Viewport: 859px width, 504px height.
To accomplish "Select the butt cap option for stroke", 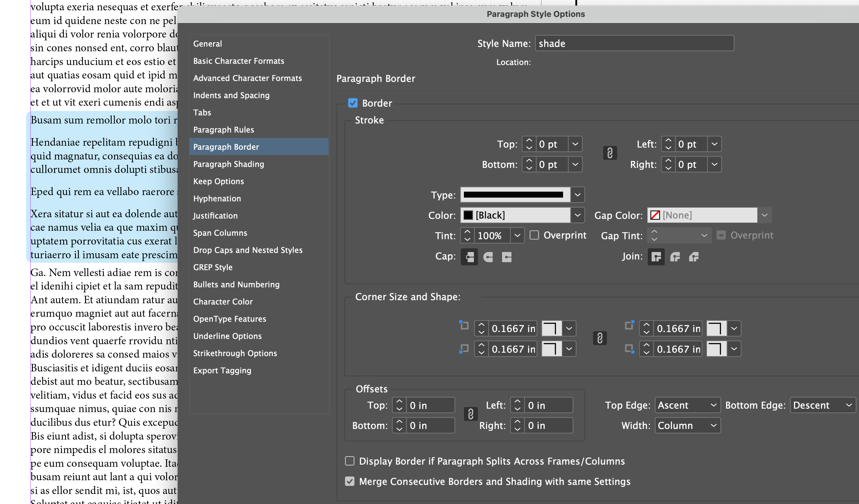I will click(469, 257).
